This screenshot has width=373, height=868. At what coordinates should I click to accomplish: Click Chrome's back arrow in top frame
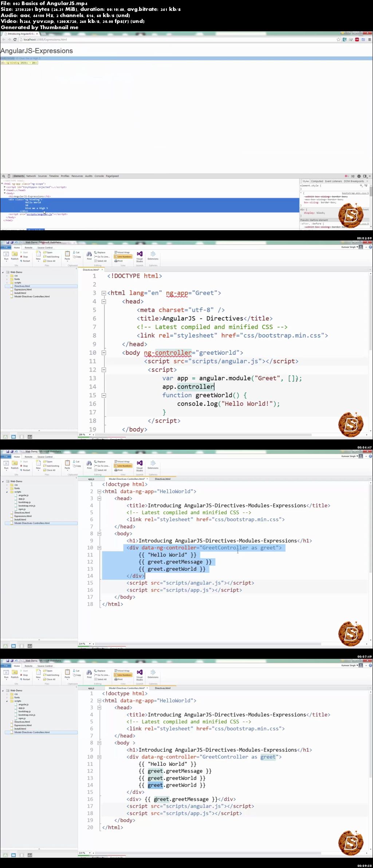tap(4, 39)
